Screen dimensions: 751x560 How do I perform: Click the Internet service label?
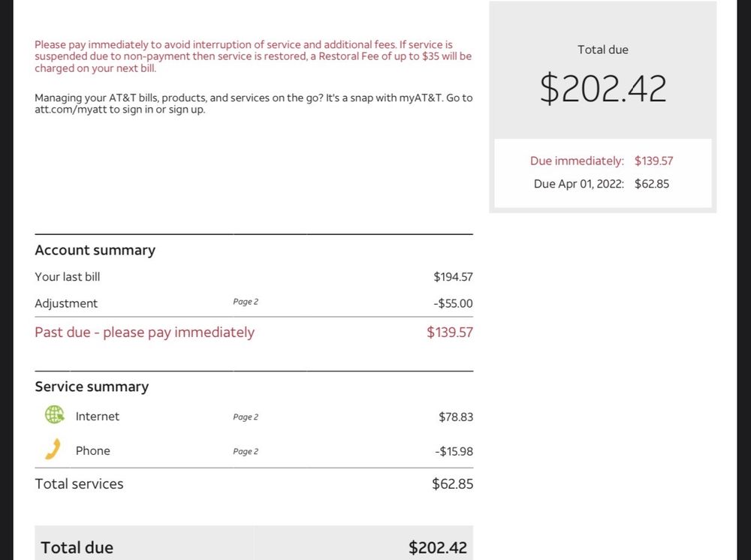[97, 417]
